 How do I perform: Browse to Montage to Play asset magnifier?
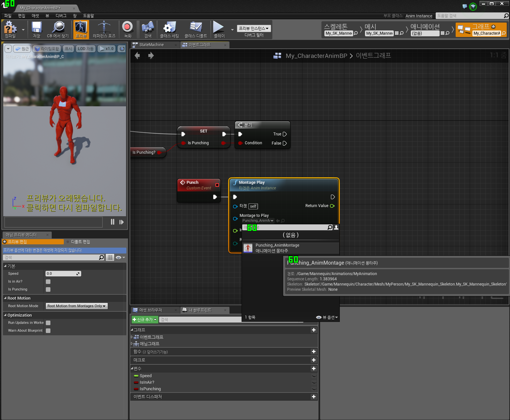pos(283,221)
